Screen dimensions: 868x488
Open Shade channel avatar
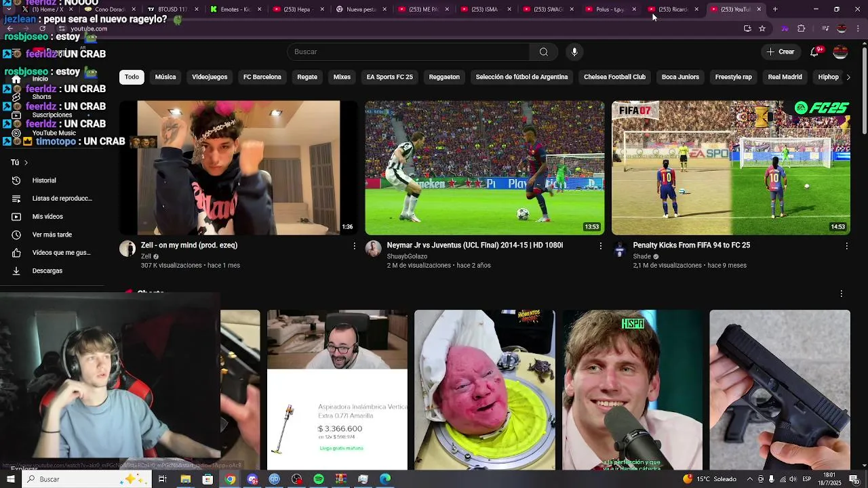pyautogui.click(x=620, y=249)
